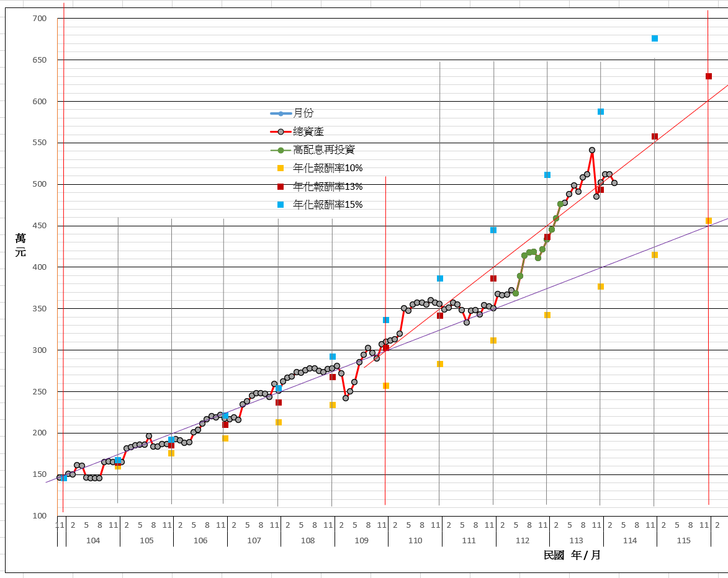Click the 月份 legend entry
Image resolution: width=728 pixels, height=578 pixels.
coord(303,113)
